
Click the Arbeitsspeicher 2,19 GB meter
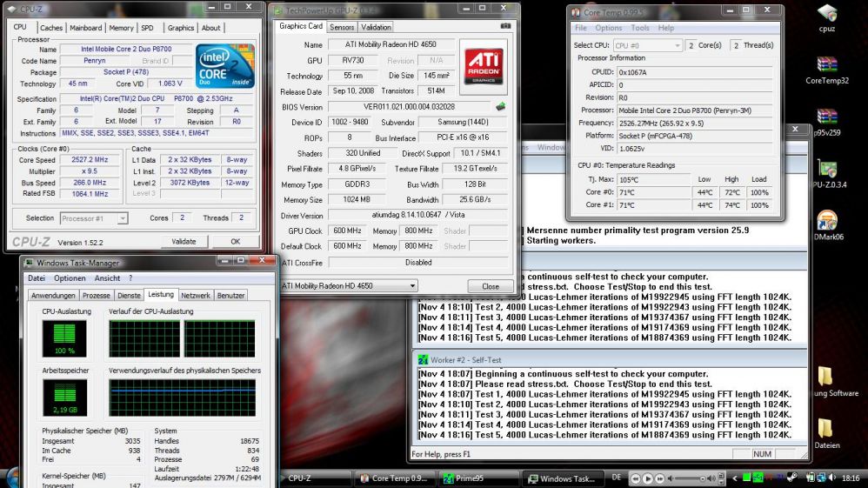[64, 398]
